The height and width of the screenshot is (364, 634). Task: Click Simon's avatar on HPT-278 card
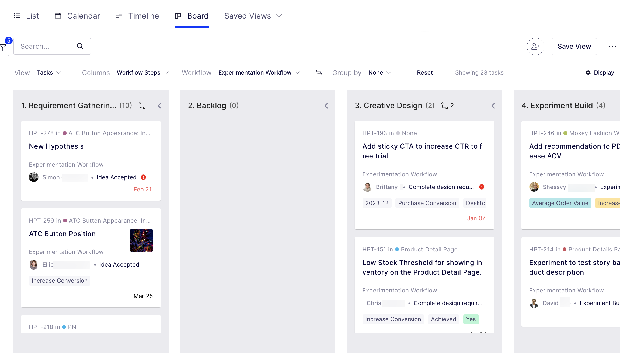(34, 177)
